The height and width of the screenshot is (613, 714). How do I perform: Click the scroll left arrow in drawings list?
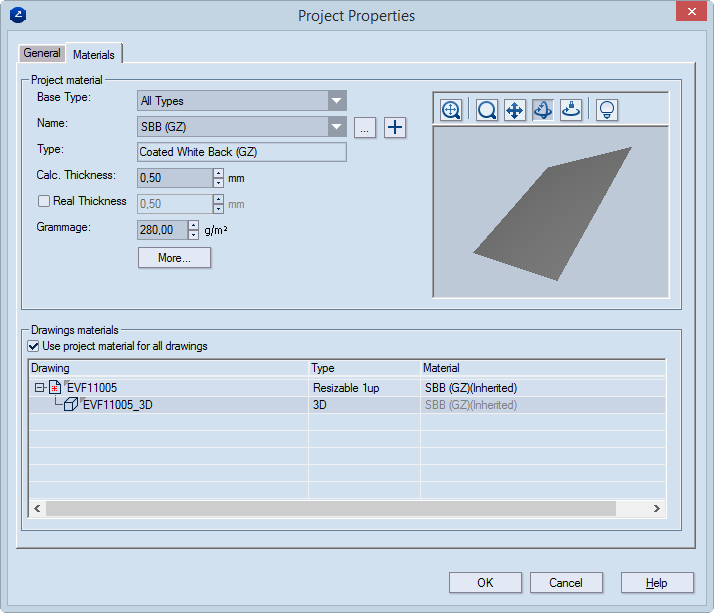pos(37,508)
